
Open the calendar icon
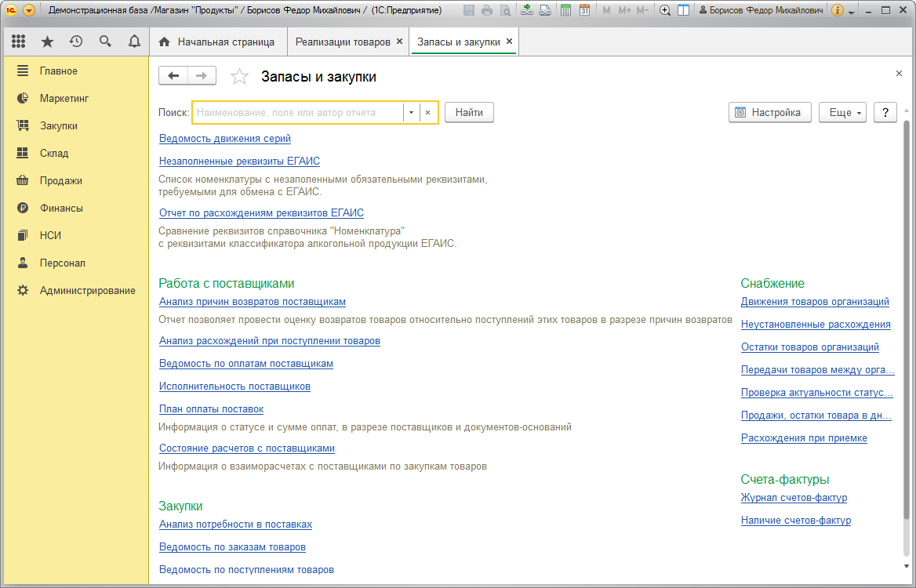pyautogui.click(x=584, y=10)
